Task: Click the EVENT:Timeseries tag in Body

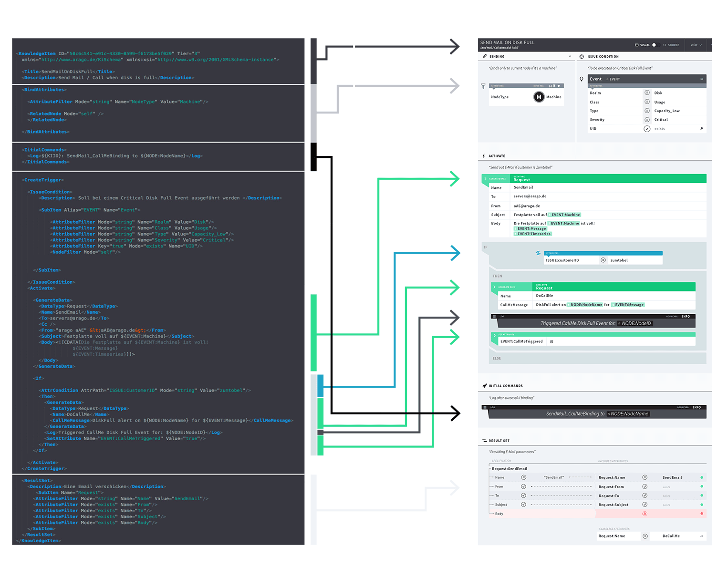Action: click(x=533, y=234)
